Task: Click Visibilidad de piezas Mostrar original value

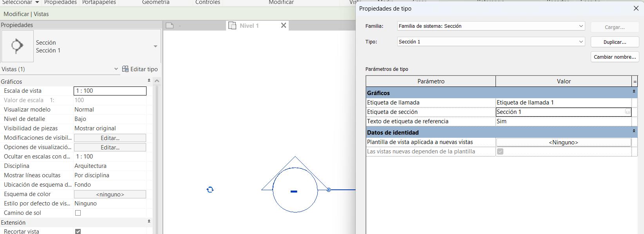Action: [x=110, y=128]
